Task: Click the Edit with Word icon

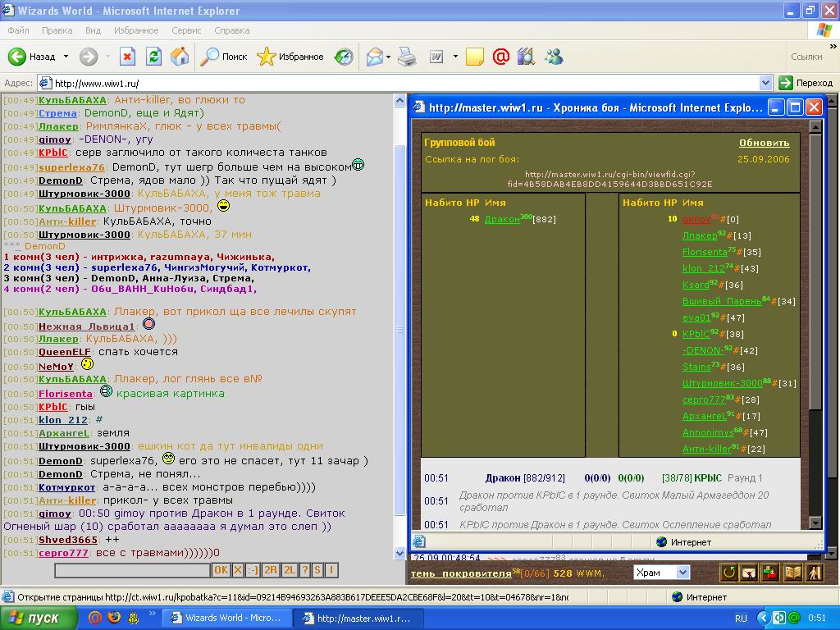Action: point(436,57)
